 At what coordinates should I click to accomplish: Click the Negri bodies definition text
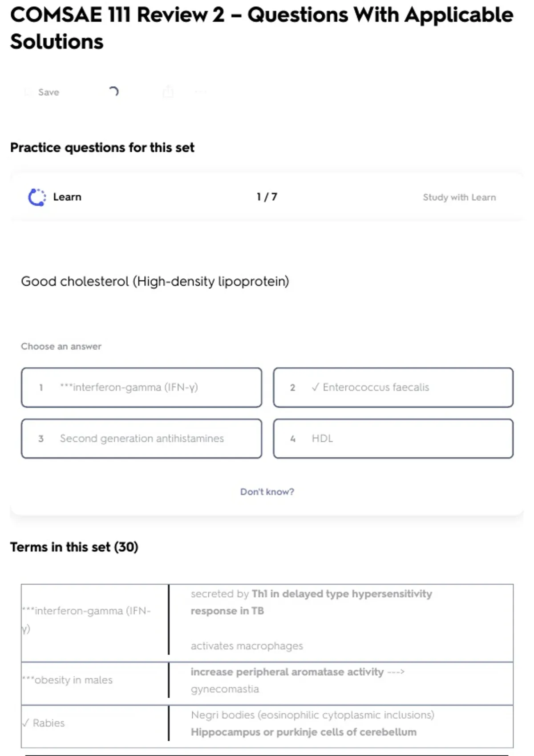pos(312,715)
